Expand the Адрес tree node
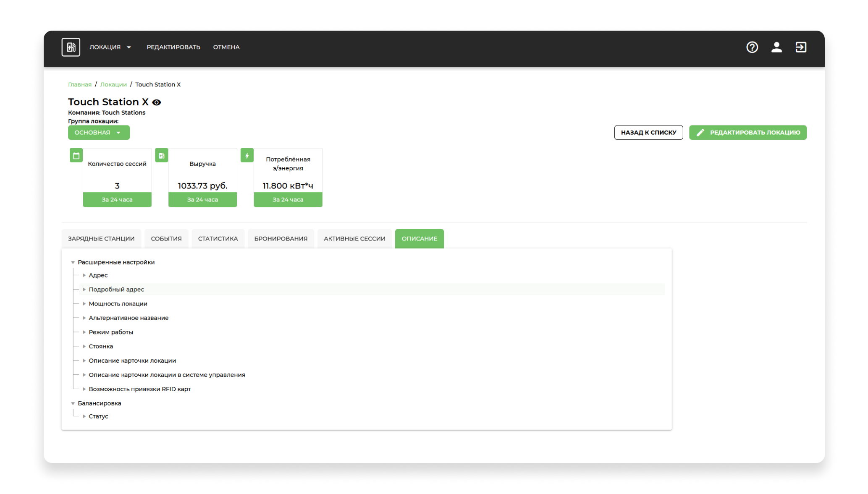This screenshot has width=868, height=494. coord(84,275)
